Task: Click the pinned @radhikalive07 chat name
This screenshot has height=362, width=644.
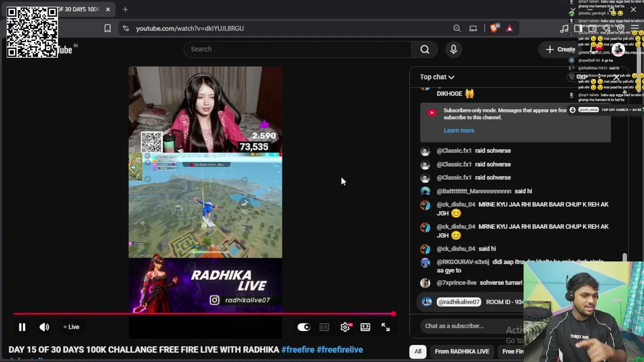Action: (459, 302)
